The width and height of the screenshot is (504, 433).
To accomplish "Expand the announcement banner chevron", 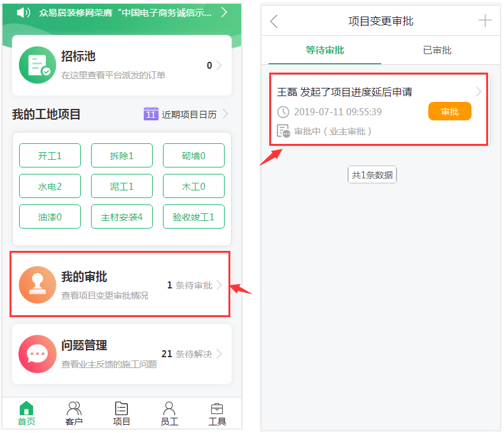I will tap(224, 12).
